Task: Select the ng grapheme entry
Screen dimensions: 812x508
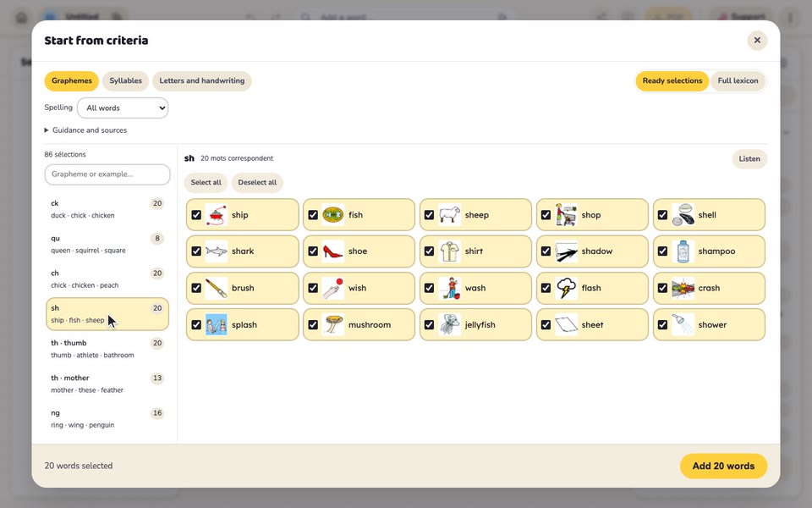Action: point(107,419)
